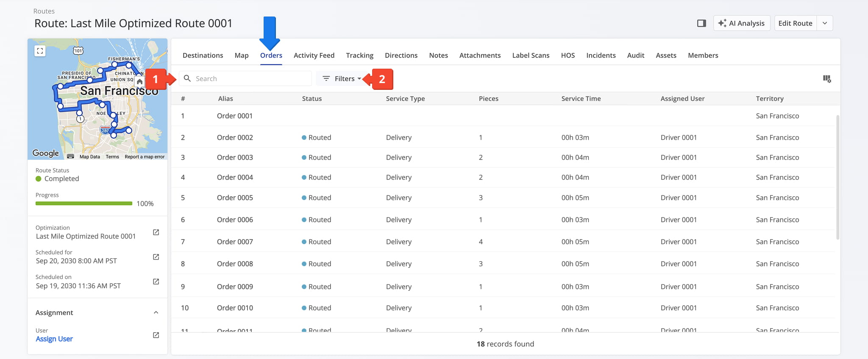This screenshot has width=868, height=359.
Task: Click the Google logo on map
Action: pos(46,153)
